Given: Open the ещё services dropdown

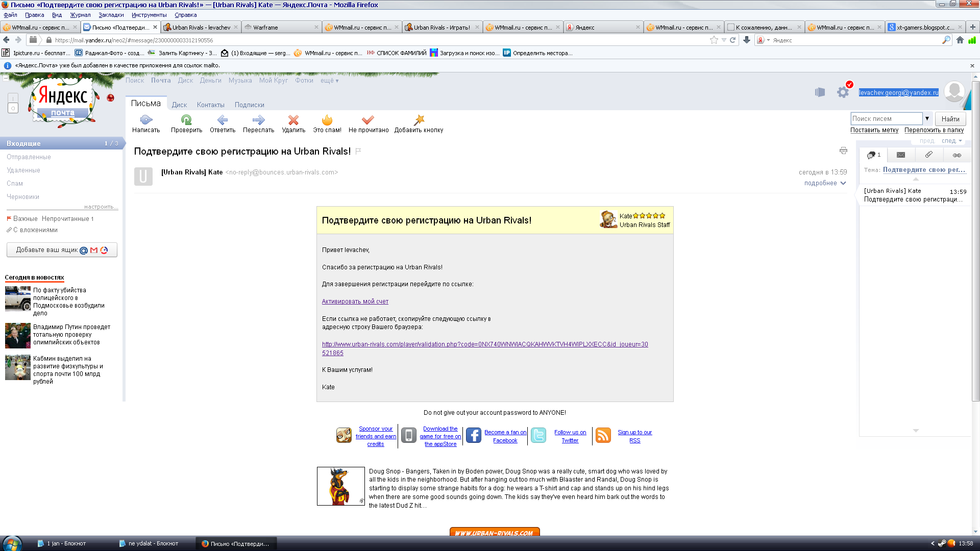Looking at the screenshot, I should pyautogui.click(x=329, y=81).
